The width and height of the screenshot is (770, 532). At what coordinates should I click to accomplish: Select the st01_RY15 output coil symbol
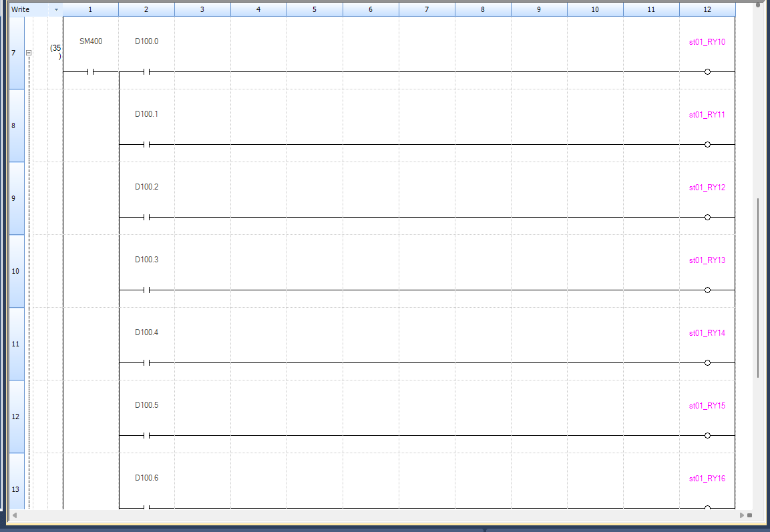707,435
